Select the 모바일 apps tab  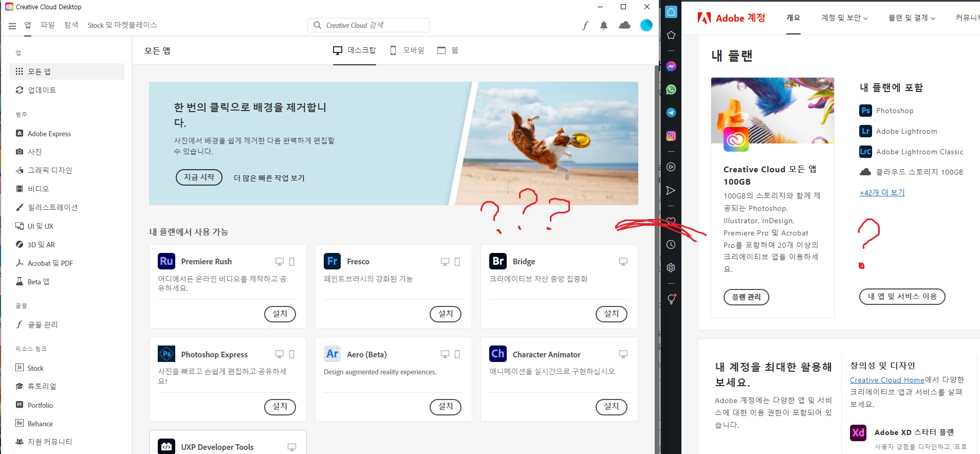[x=407, y=50]
